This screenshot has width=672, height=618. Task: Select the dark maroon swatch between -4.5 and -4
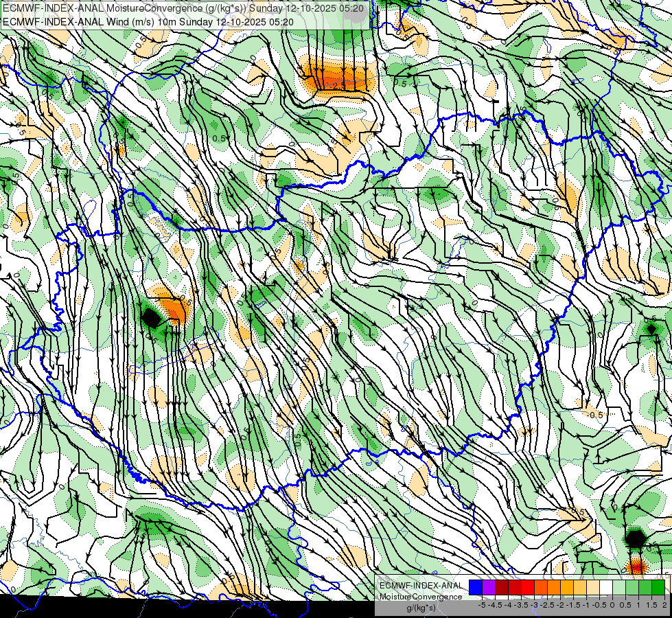(x=502, y=587)
